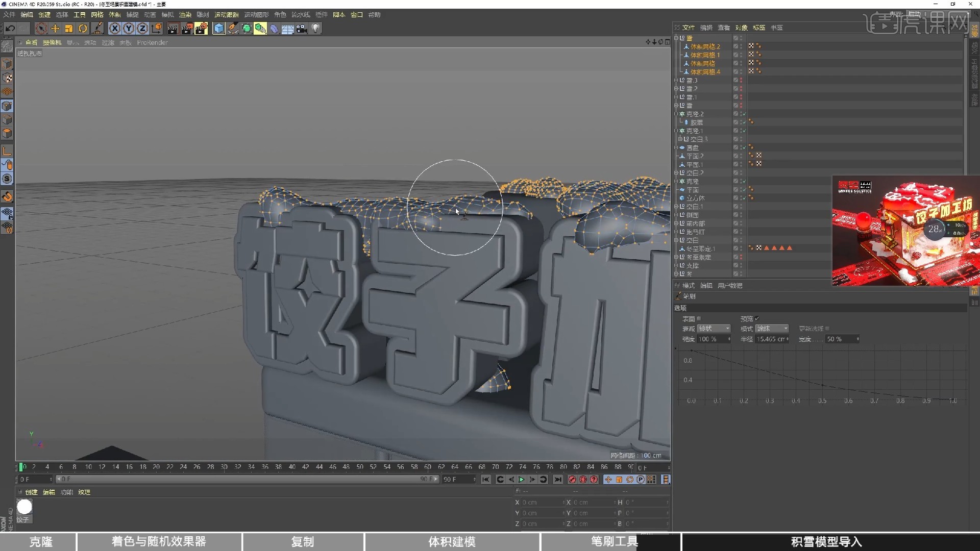980x551 pixels.
Task: Click the green subdivision generator icon
Action: (247, 29)
